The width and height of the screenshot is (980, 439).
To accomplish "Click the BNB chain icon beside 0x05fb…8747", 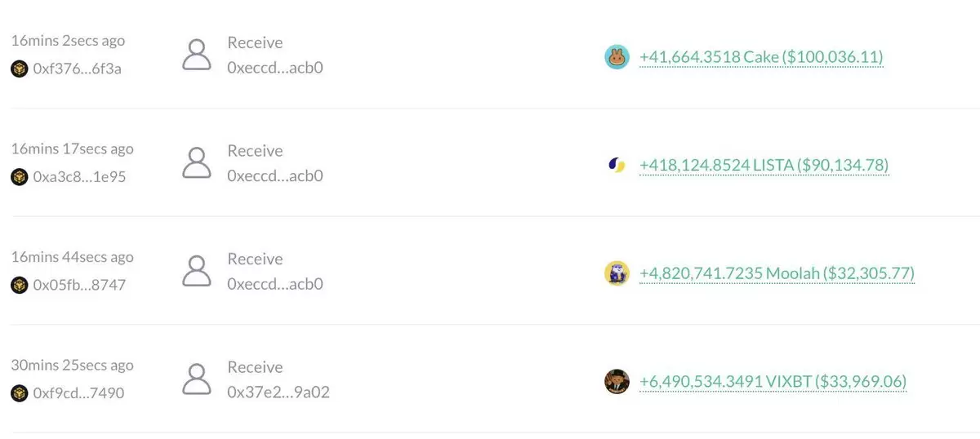I will (x=19, y=286).
